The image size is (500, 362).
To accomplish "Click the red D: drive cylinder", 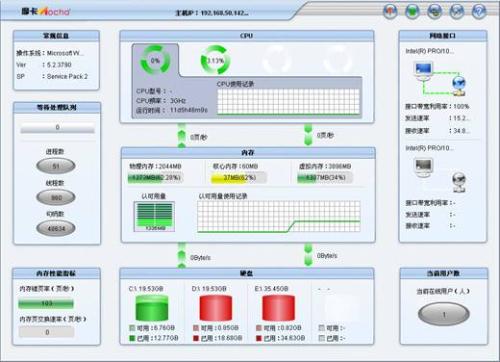I will 216,308.
